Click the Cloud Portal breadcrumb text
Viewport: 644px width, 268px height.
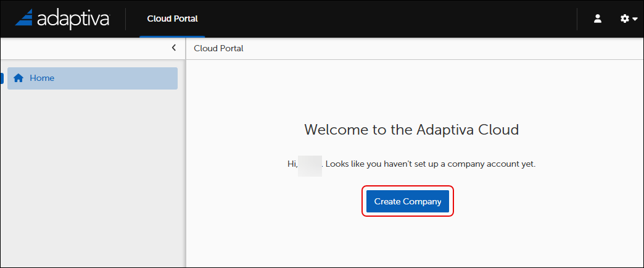click(x=218, y=49)
